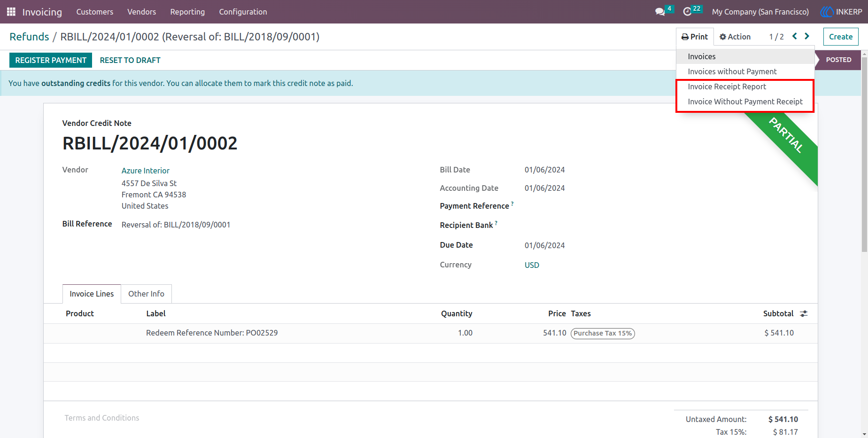Open the apps grid menu icon
The height and width of the screenshot is (438, 868).
(11, 12)
